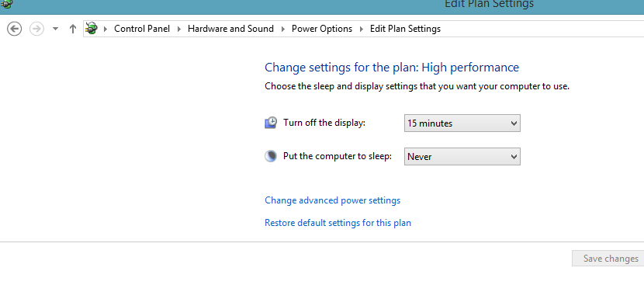This screenshot has height=285, width=644.
Task: Open the Put the computer to sleep dropdown
Action: pos(462,157)
